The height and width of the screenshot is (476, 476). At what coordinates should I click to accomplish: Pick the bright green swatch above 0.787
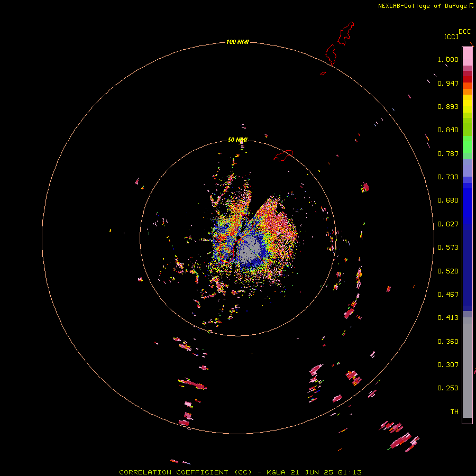[467, 144]
